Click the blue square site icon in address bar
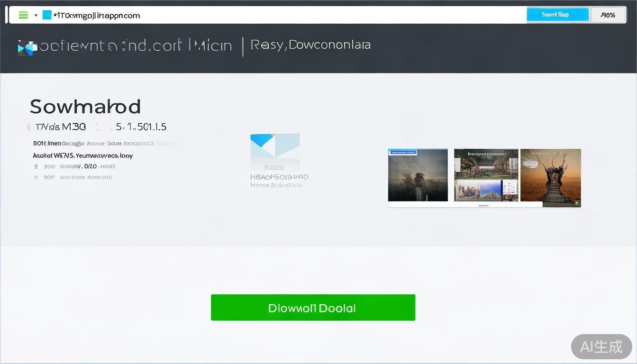The image size is (637, 364). pos(47,15)
